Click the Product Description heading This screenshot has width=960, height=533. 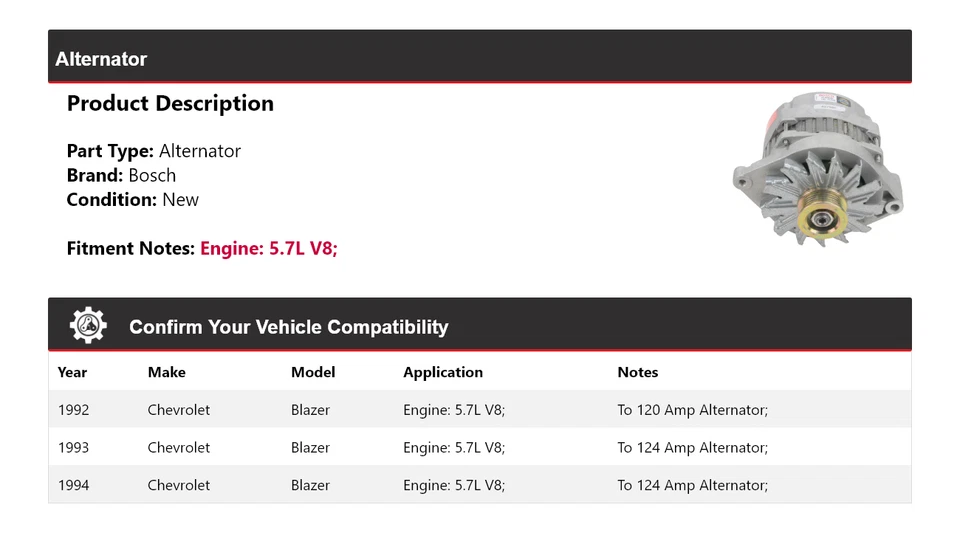170,104
